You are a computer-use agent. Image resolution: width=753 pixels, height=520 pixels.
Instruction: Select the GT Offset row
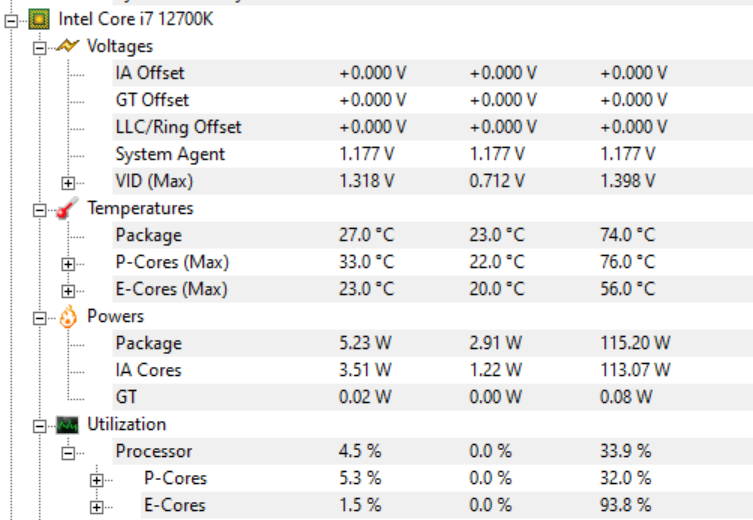432,100
